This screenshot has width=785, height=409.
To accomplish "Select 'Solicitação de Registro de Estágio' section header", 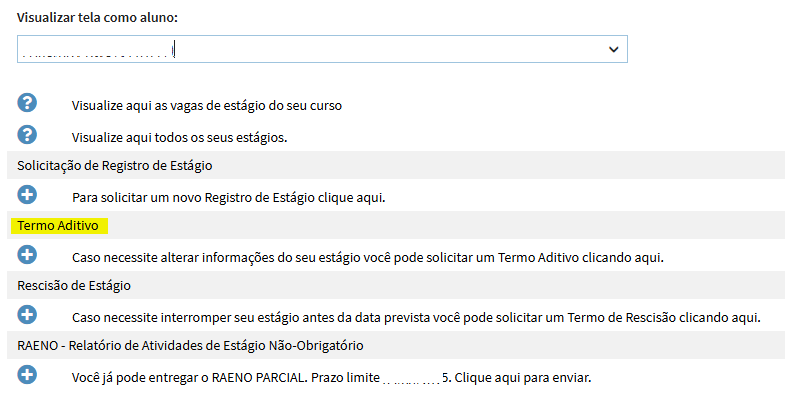I will coord(115,166).
